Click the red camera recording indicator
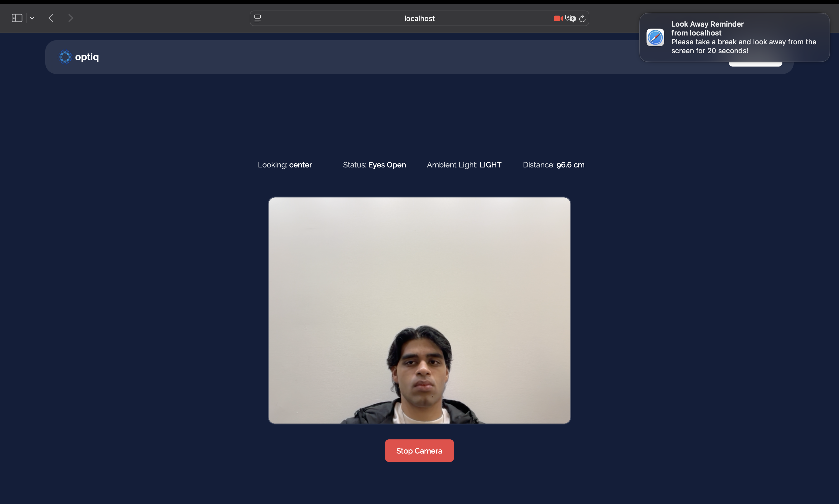 pyautogui.click(x=558, y=18)
